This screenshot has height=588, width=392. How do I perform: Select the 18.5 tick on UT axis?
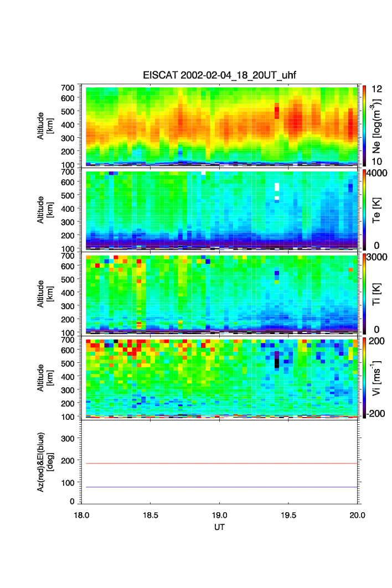pos(151,514)
